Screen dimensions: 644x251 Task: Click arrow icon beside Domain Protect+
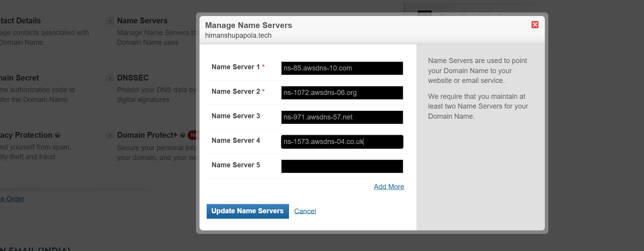click(x=110, y=135)
